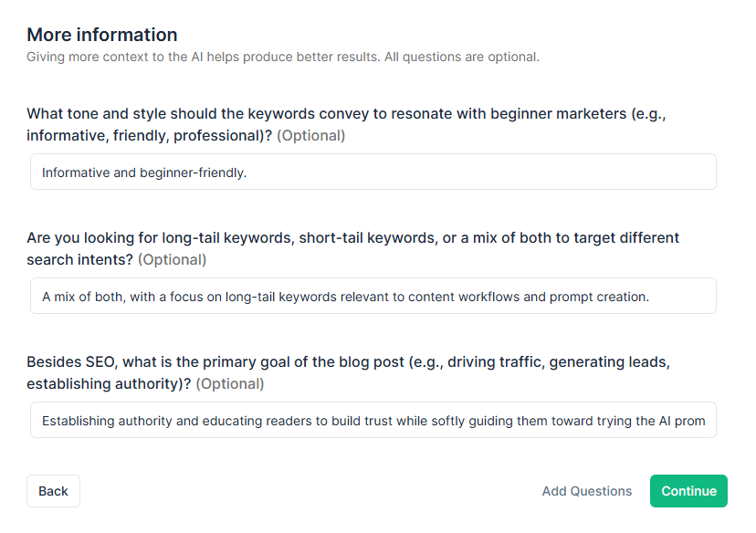
Task: Click into the primary goal answer field
Action: click(x=373, y=420)
